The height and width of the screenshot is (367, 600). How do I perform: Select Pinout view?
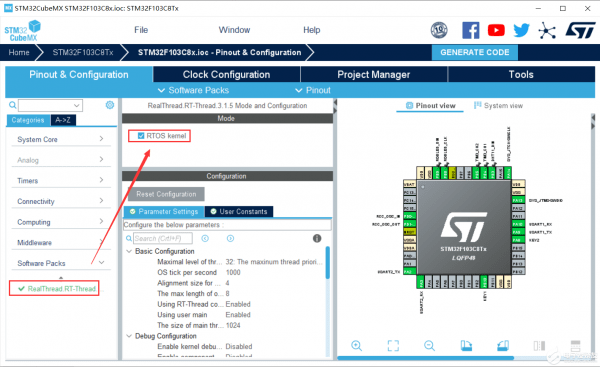coord(430,106)
